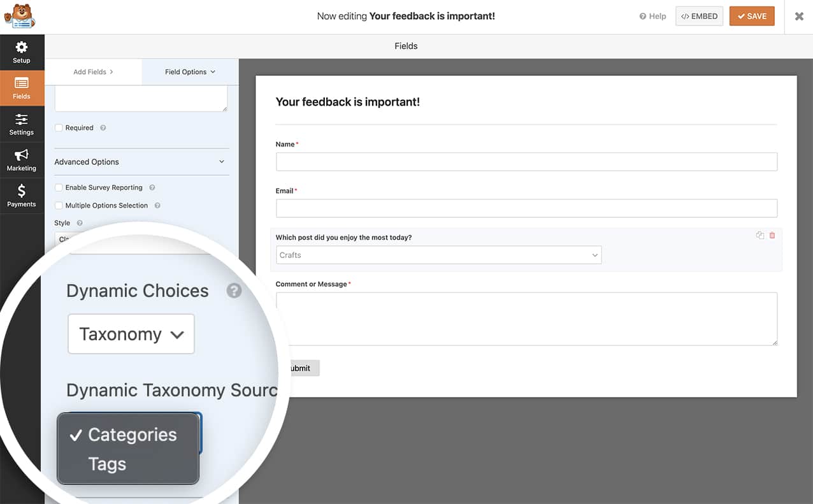Save the form
Screen dimensions: 813x504
pos(752,16)
